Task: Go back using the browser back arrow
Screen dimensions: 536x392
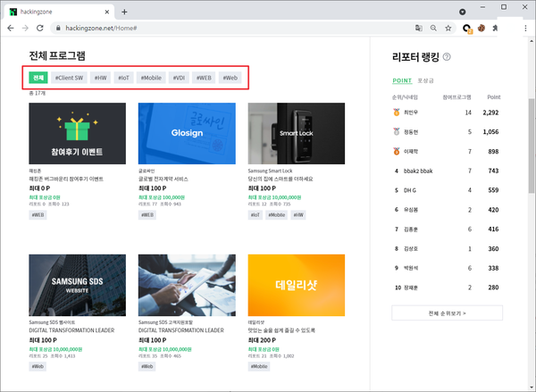Action: coord(11,28)
